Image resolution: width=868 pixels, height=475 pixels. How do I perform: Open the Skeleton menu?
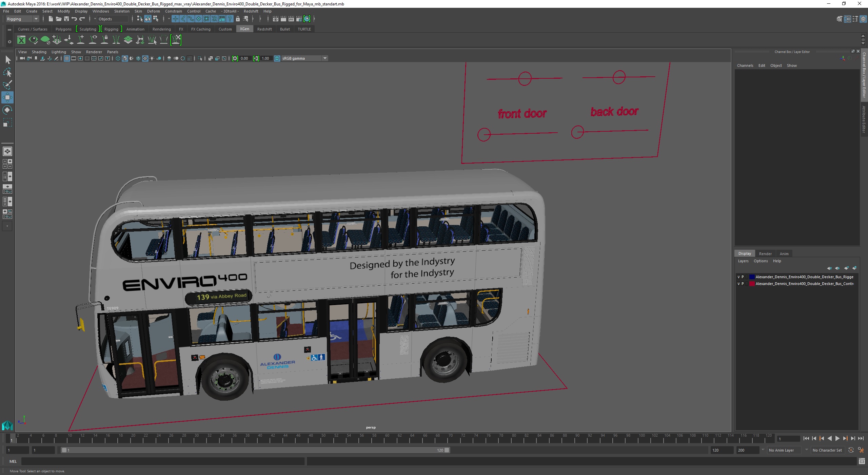point(122,11)
